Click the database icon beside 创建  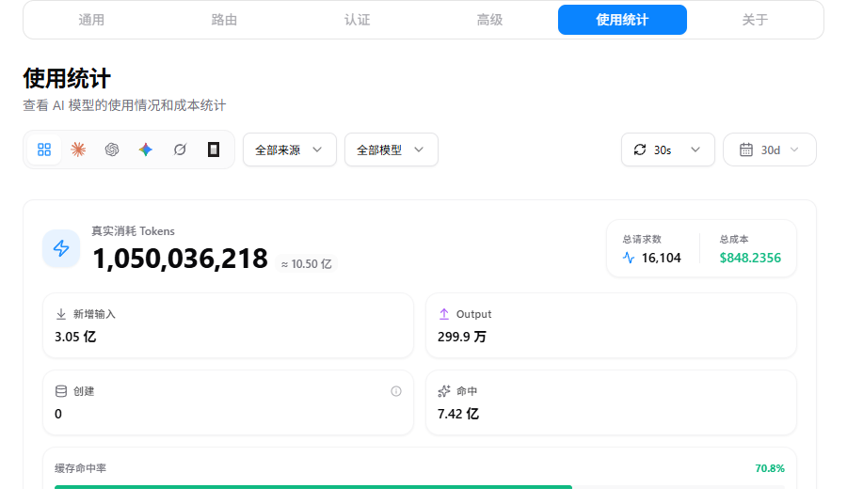(61, 391)
